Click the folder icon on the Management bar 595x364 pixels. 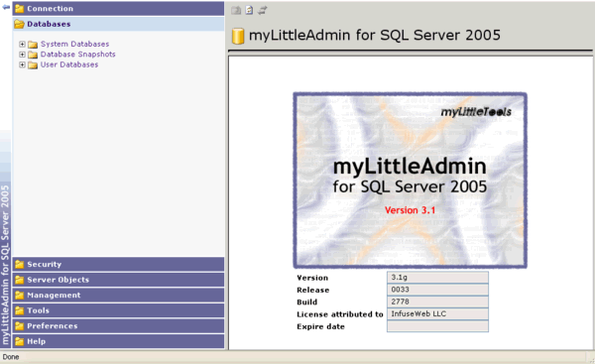[x=20, y=295]
